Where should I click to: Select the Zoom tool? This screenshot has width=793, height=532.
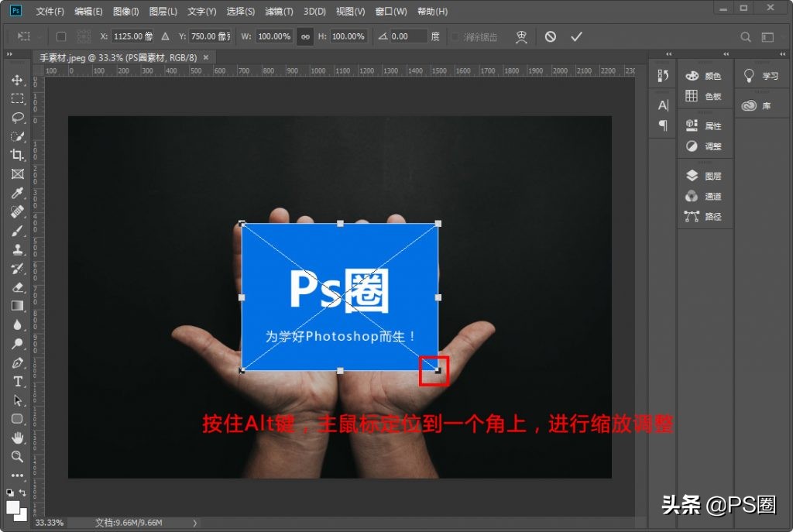pyautogui.click(x=17, y=457)
